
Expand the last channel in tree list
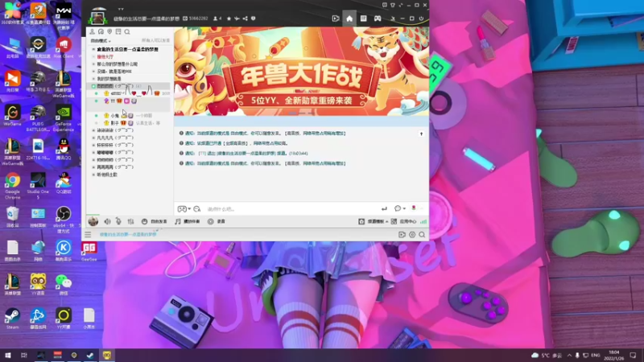93,175
